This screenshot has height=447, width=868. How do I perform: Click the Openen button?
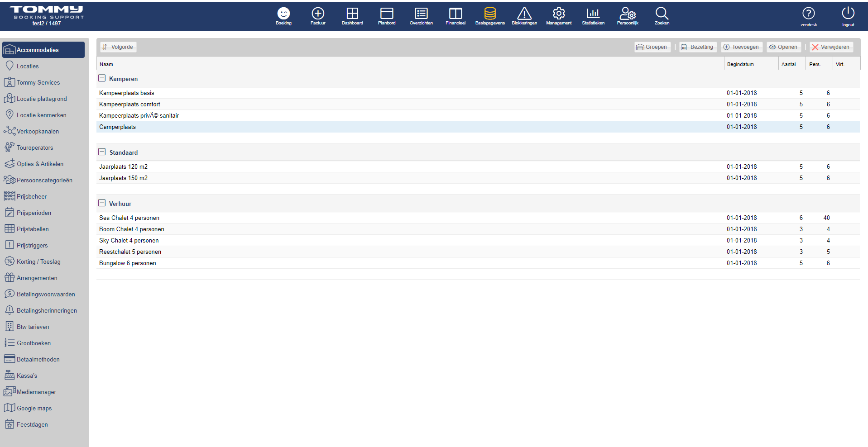click(x=783, y=47)
